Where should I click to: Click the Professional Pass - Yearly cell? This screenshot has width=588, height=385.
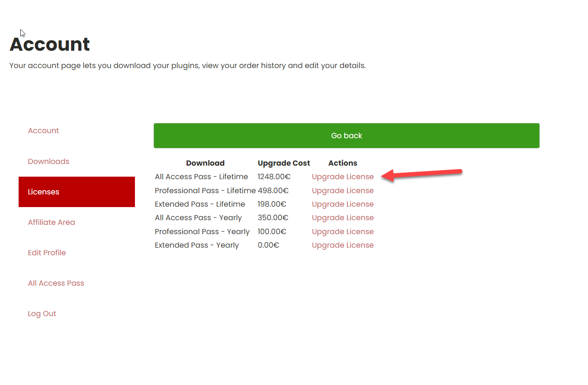(202, 232)
